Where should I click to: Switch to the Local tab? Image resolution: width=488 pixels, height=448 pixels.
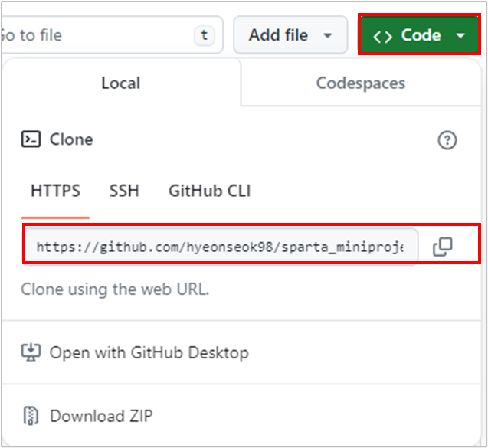click(x=121, y=83)
